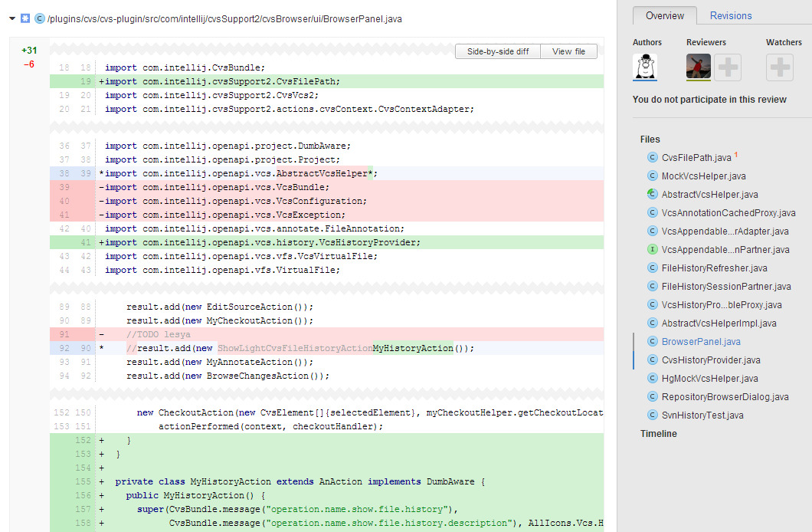
Task: Switch to Side-by-side diff view
Action: (498, 51)
